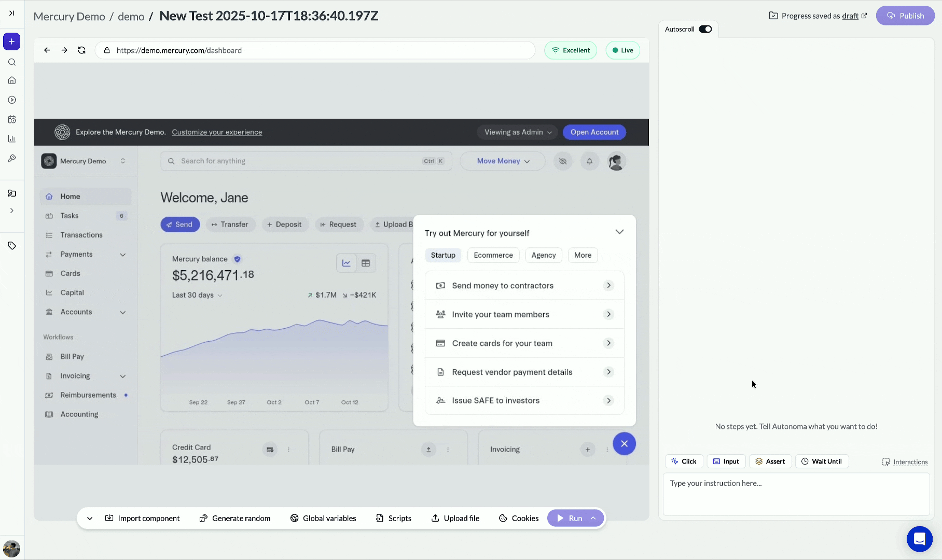Screen dimensions: 942x560
Task: Expand the "Last 30 days" selector
Action: 197,295
